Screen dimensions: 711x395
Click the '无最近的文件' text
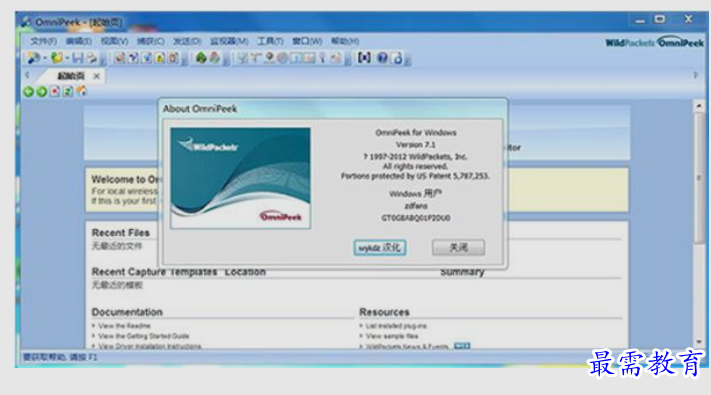pos(117,246)
